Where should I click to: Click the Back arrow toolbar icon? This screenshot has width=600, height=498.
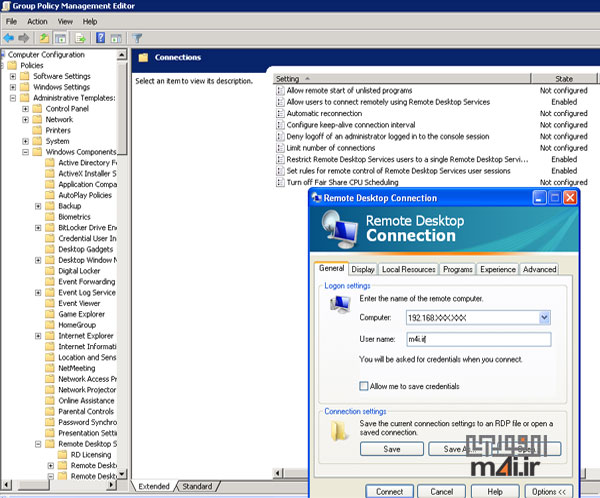click(x=8, y=38)
